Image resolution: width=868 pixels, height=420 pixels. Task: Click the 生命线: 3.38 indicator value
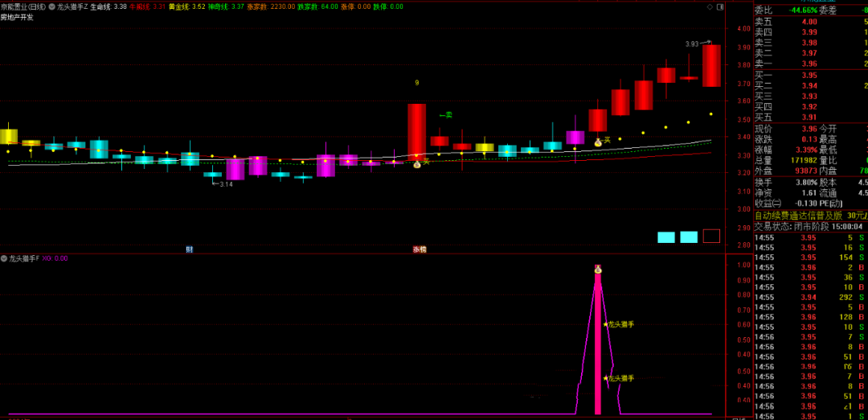pos(109,6)
